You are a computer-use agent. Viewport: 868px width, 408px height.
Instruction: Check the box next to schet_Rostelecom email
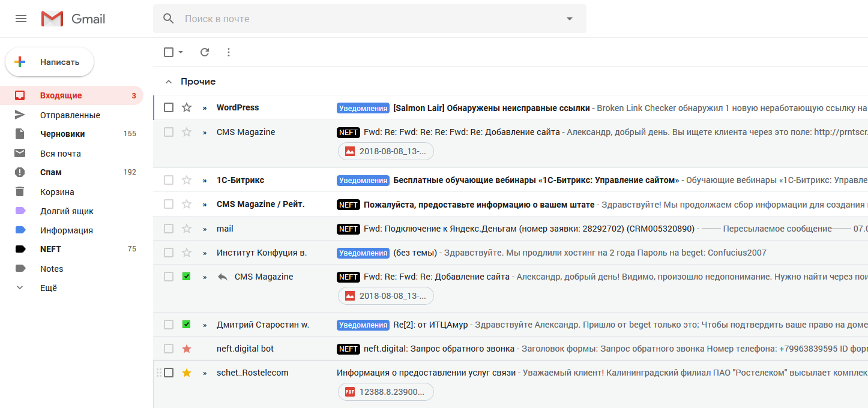169,373
